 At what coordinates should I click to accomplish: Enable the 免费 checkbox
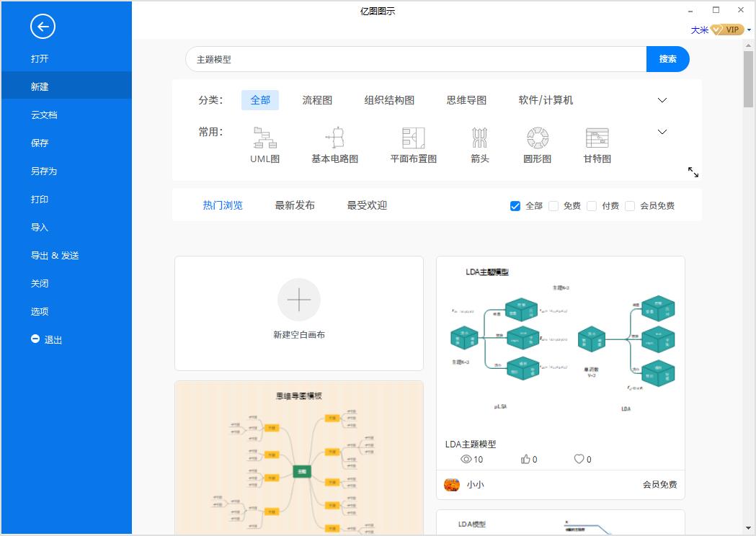tap(553, 205)
